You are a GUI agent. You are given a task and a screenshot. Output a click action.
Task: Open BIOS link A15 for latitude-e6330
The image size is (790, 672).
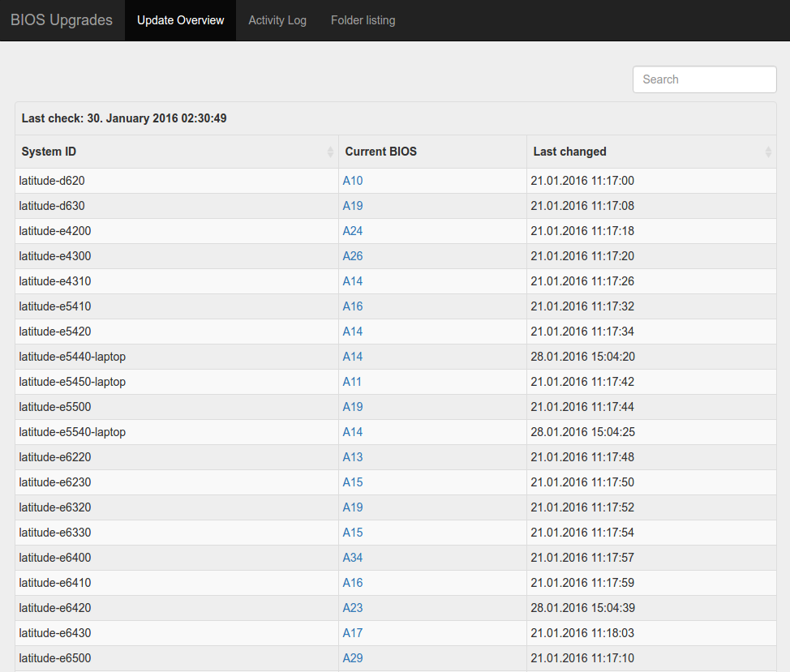click(353, 533)
